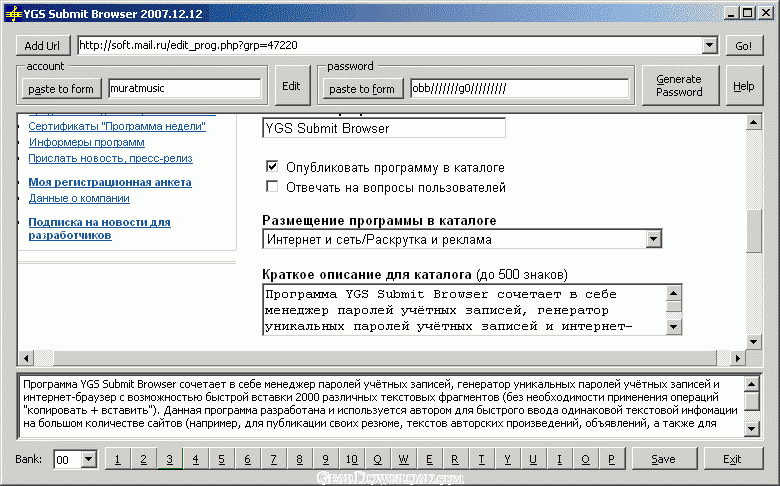Select fragment button 4
This screenshot has height=486, width=780.
(195, 459)
